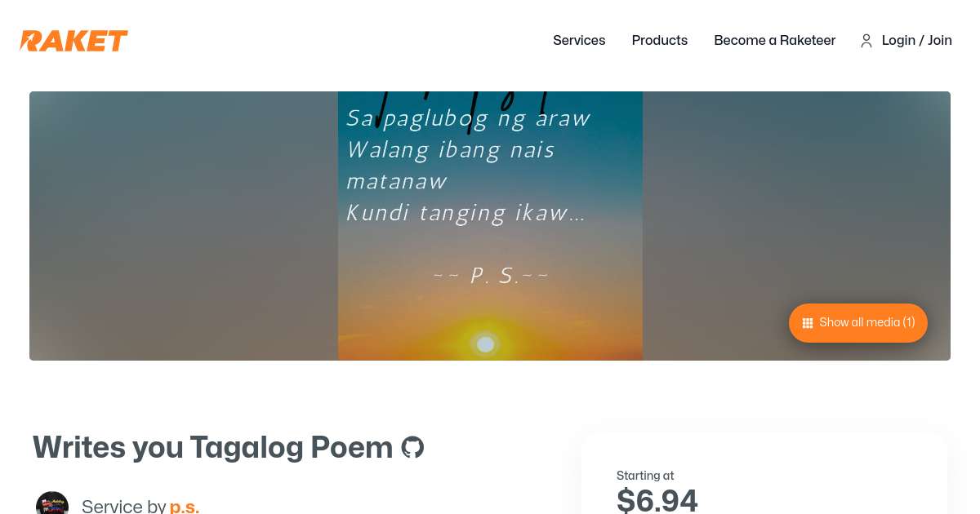Click the GitHub-style icon after the poem title
Screen dimensions: 980x514
pos(412,447)
